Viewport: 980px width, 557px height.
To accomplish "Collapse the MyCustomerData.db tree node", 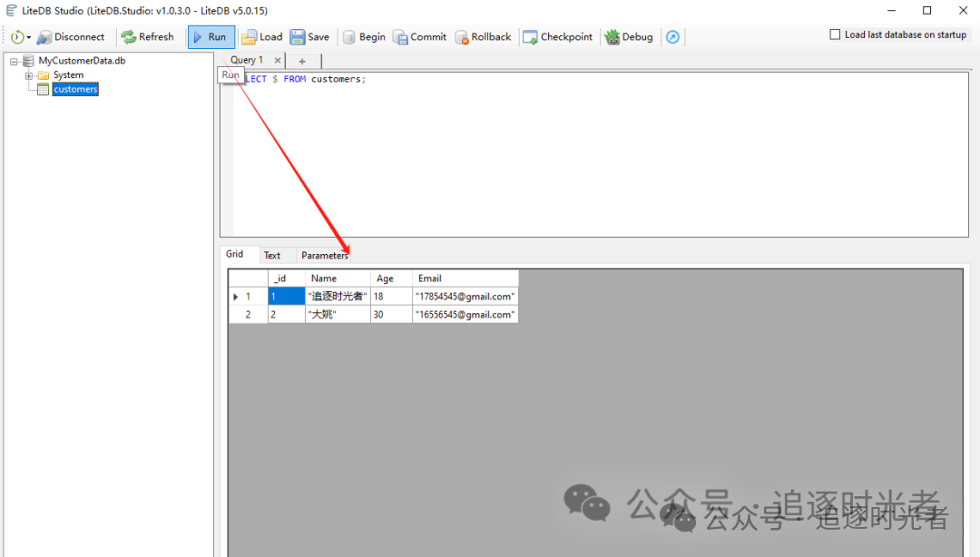I will [x=14, y=62].
